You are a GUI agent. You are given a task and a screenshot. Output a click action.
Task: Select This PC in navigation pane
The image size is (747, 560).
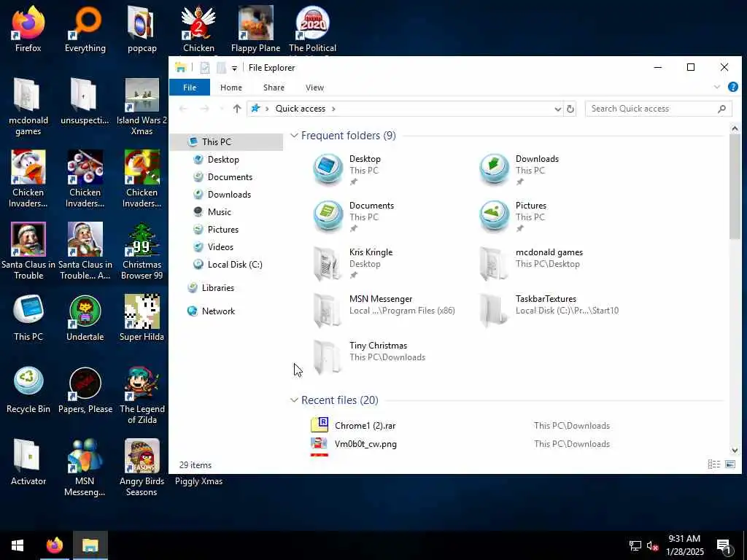226,142
